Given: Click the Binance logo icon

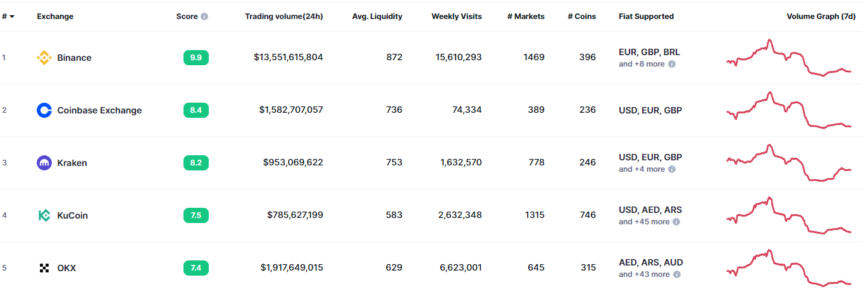Looking at the screenshot, I should pyautogui.click(x=44, y=58).
